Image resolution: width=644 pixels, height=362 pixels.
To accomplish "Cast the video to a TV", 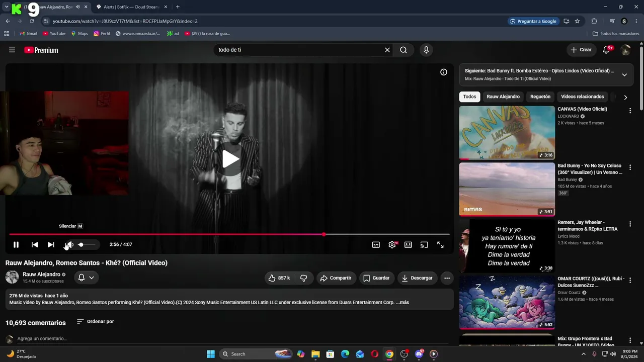I will (x=424, y=245).
